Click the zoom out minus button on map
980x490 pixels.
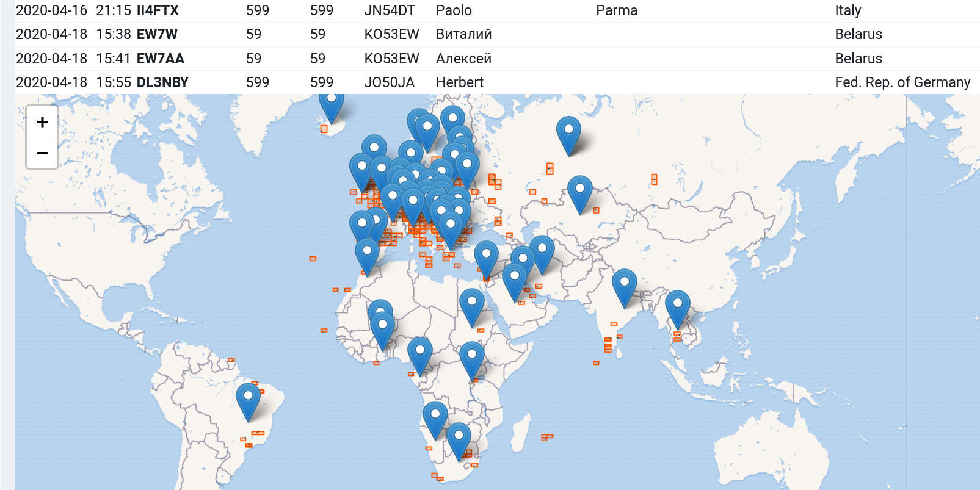(x=42, y=153)
